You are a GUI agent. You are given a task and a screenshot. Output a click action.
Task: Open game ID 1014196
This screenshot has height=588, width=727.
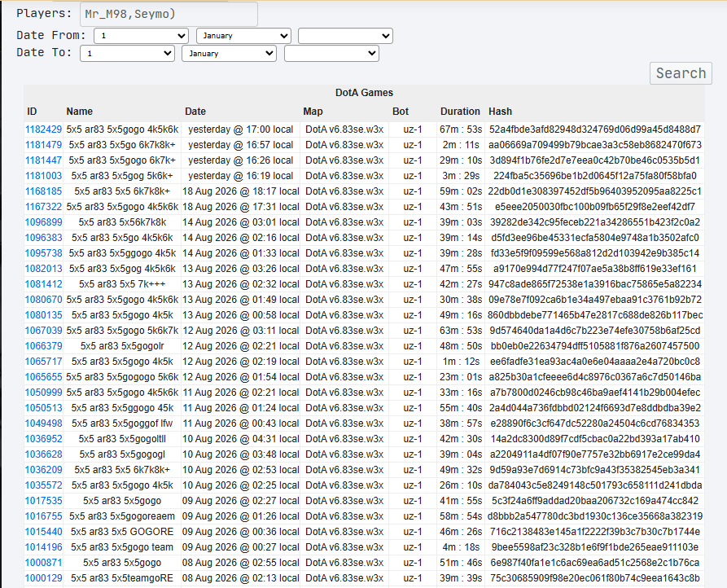pyautogui.click(x=44, y=547)
